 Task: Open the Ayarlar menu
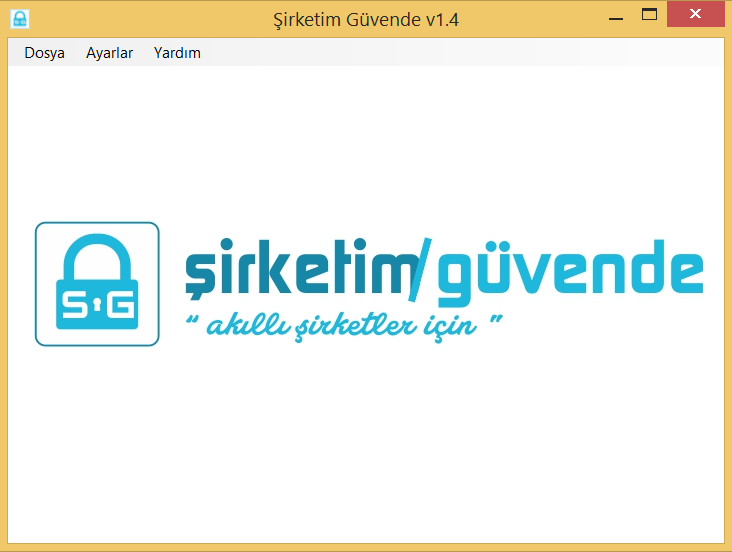click(109, 53)
